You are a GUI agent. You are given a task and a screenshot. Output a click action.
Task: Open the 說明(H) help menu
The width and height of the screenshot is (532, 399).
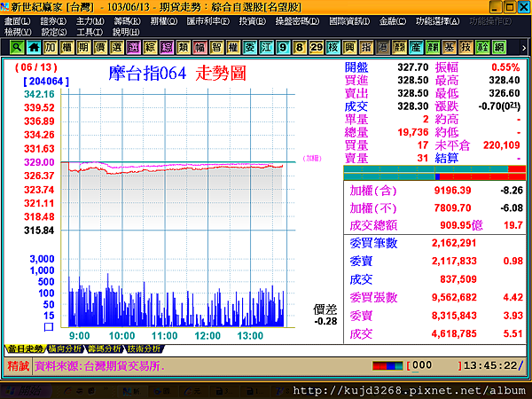[126, 32]
